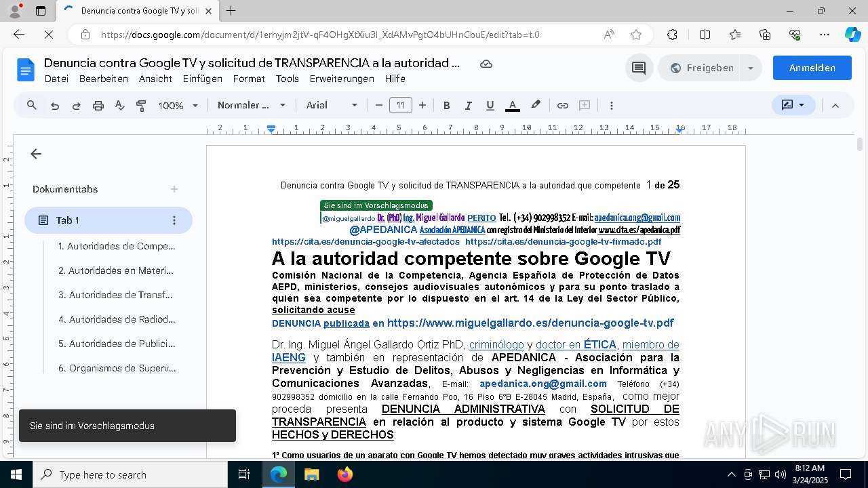Open Firefox from the taskbar
The height and width of the screenshot is (488, 868).
coord(344,474)
